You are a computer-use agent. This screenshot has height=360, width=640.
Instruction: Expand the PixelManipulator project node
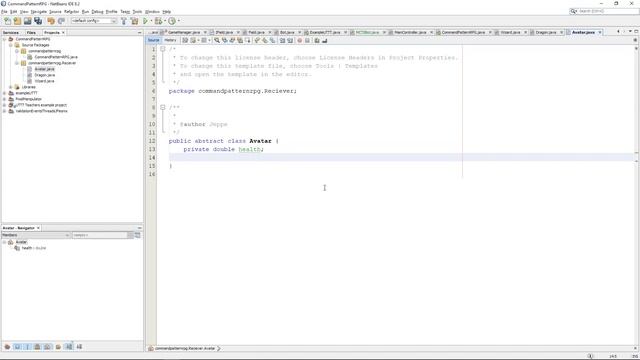[5, 99]
